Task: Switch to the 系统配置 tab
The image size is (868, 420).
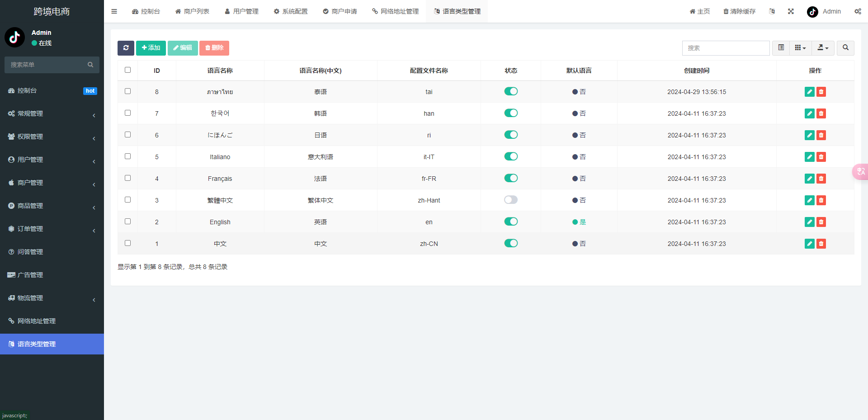Action: point(291,11)
